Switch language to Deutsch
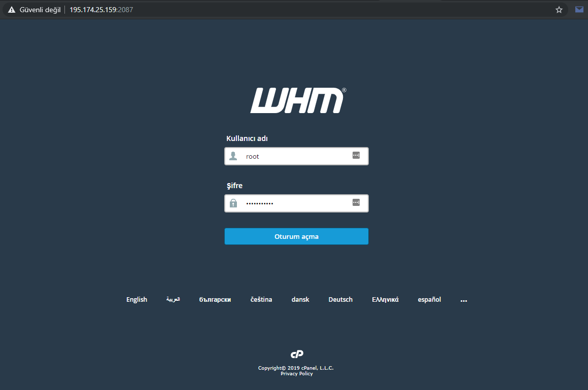 [340, 300]
